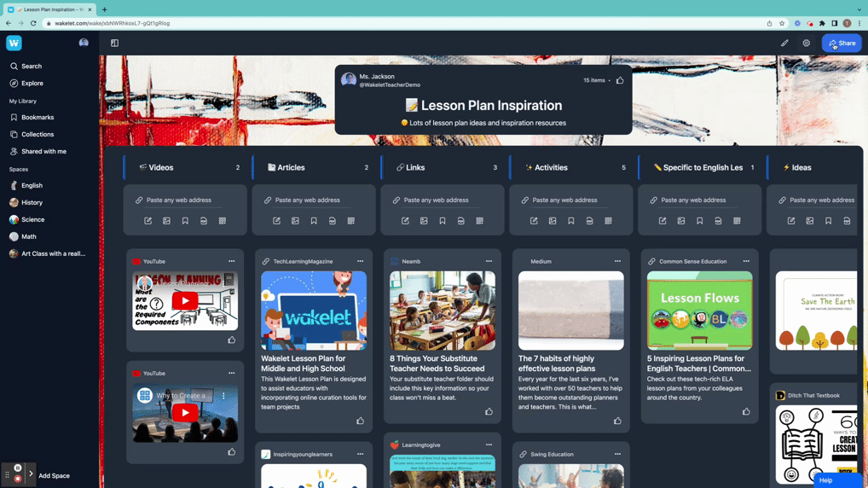Like the first YouTube video card

[x=231, y=340]
